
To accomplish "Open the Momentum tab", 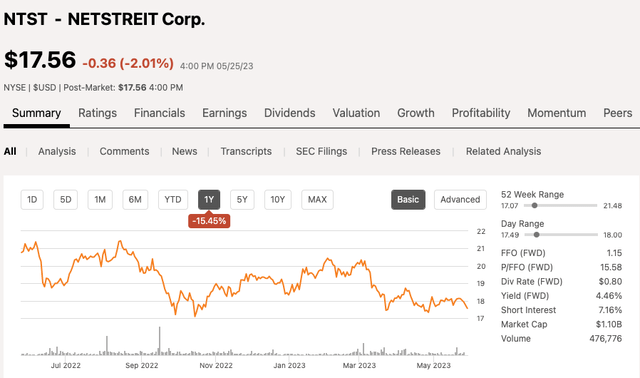I will pyautogui.click(x=557, y=113).
